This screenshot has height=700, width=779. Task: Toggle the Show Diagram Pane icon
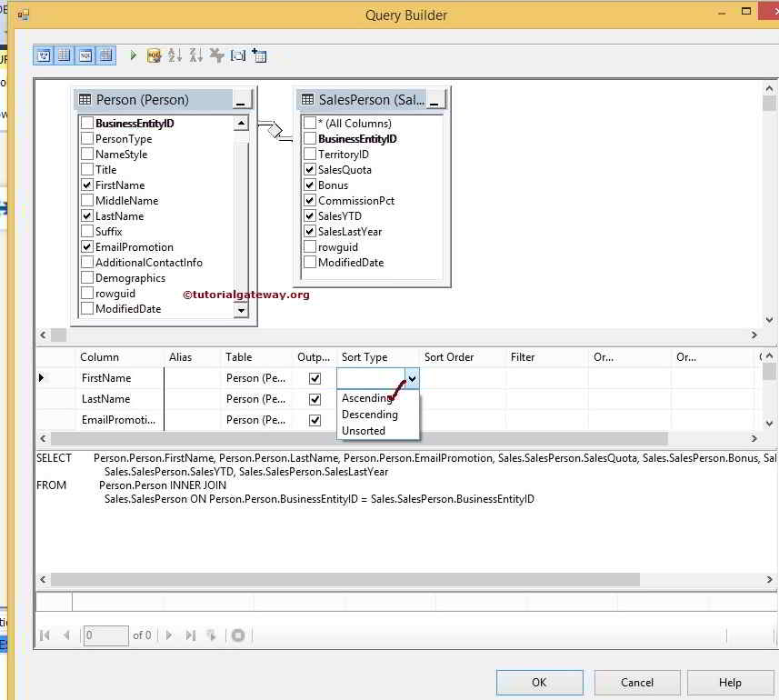(x=43, y=55)
